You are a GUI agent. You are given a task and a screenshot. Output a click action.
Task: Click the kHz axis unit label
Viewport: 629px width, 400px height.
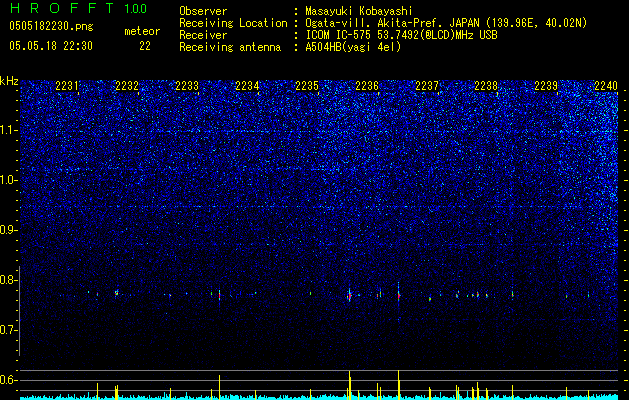click(9, 81)
